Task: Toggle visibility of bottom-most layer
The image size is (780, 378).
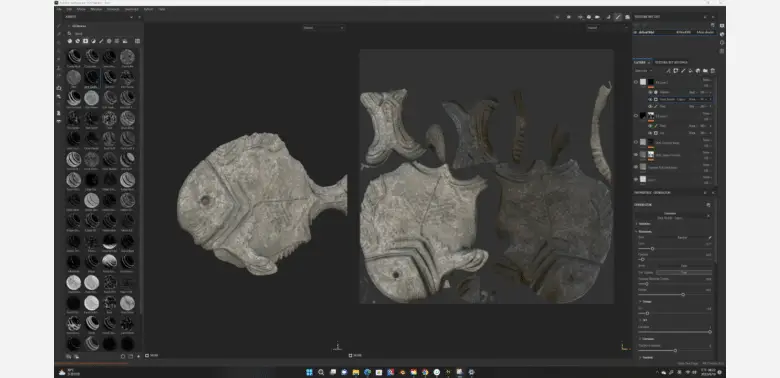Action: [x=636, y=180]
